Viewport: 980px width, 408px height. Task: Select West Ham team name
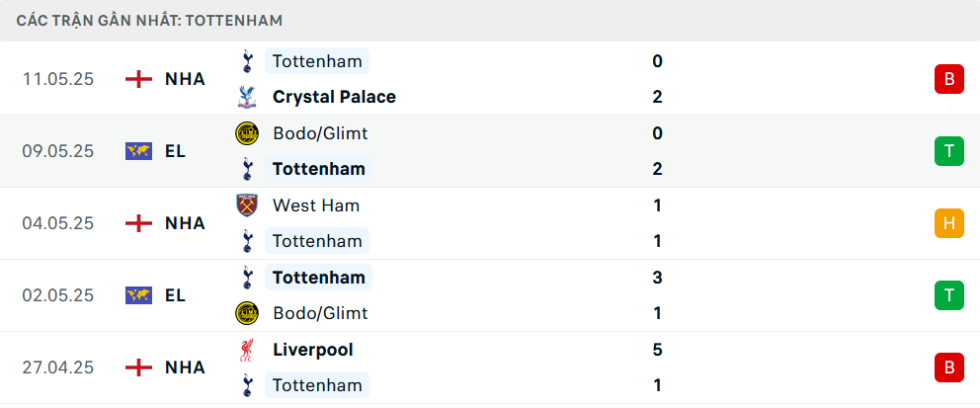[x=315, y=205]
